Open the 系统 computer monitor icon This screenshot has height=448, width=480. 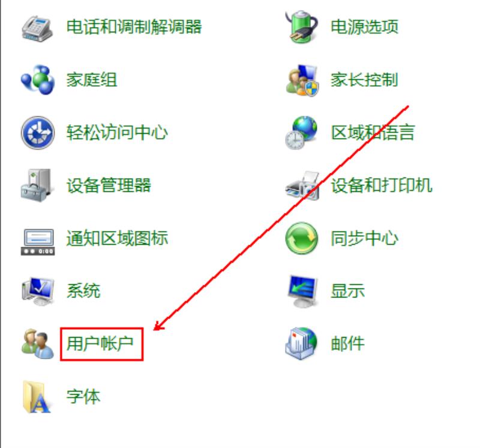38,291
